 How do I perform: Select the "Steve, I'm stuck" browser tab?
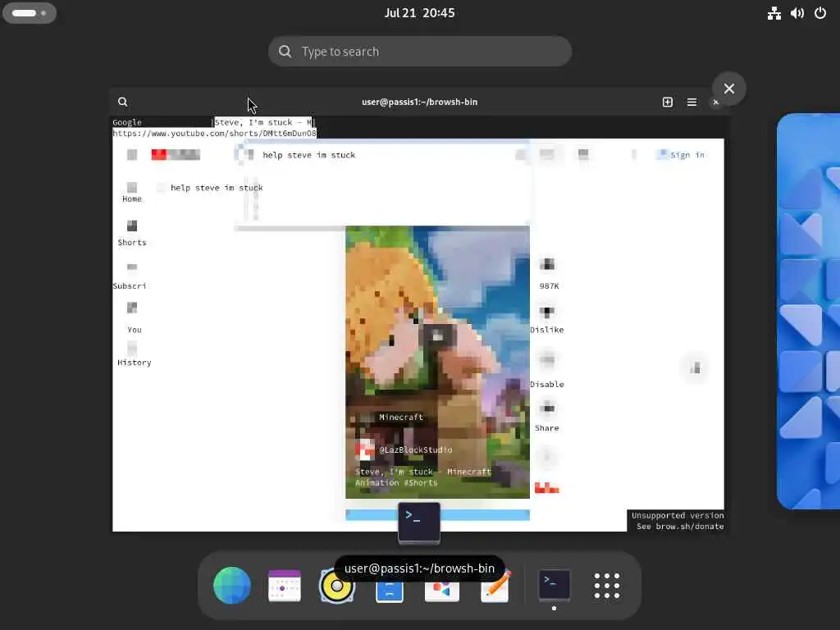coord(263,122)
